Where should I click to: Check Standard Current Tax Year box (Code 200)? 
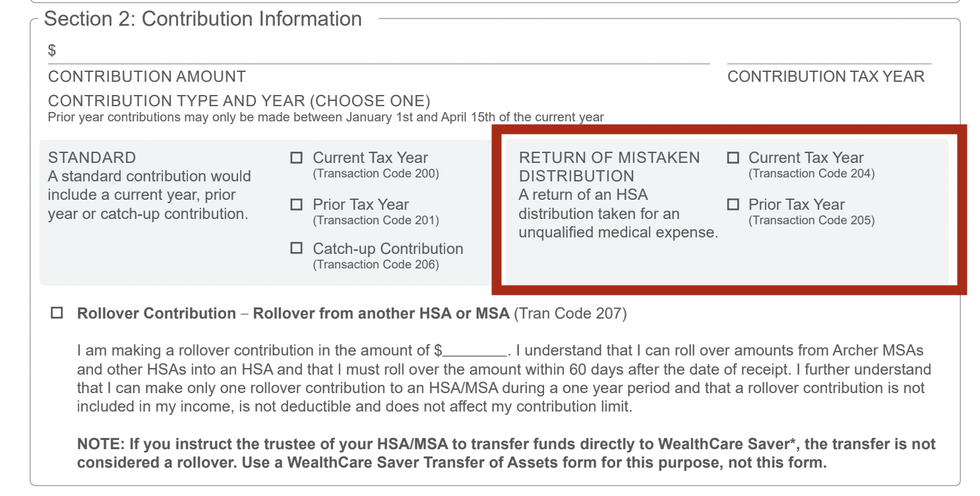[x=297, y=158]
